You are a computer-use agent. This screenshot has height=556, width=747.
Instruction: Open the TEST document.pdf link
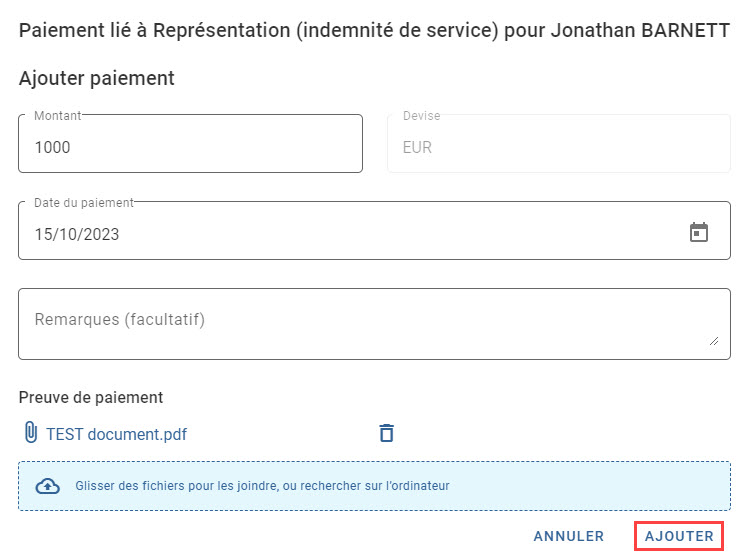[x=117, y=434]
